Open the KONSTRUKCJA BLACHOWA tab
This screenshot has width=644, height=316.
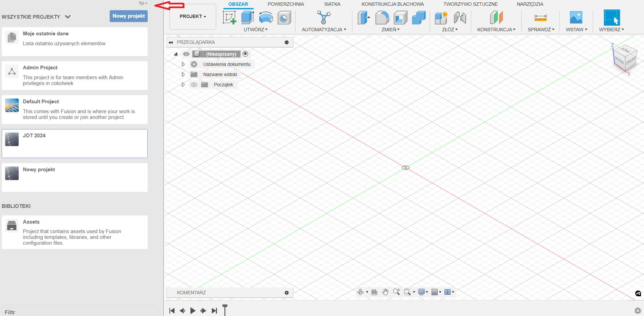392,4
